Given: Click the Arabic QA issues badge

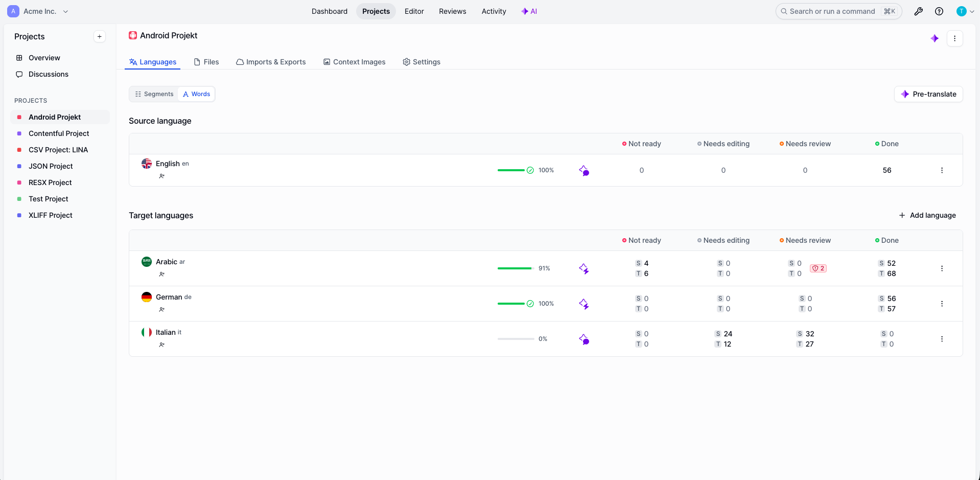Looking at the screenshot, I should pyautogui.click(x=818, y=268).
